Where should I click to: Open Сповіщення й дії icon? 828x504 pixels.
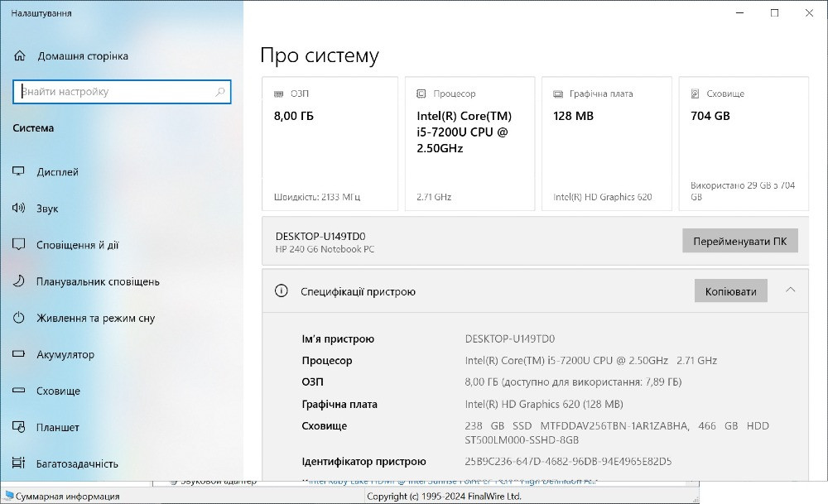coord(18,244)
